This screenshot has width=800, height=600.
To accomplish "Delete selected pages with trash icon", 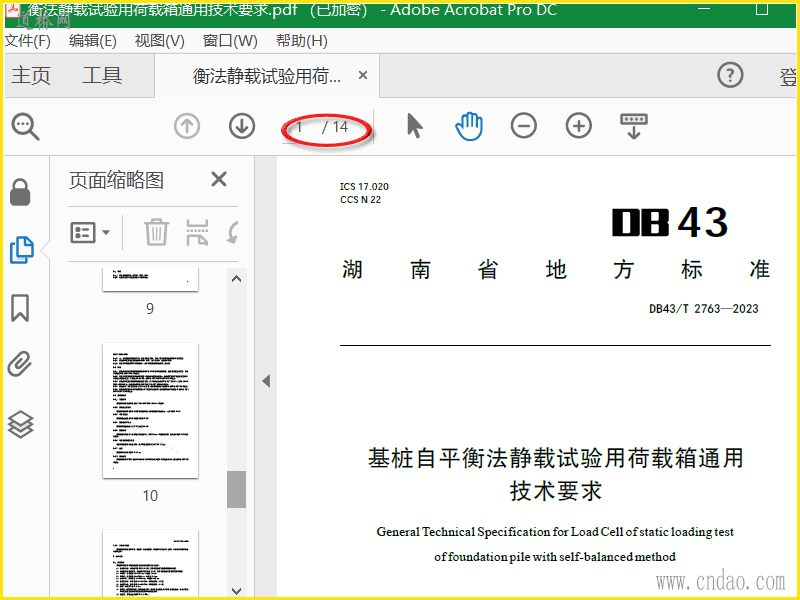I will click(x=156, y=233).
